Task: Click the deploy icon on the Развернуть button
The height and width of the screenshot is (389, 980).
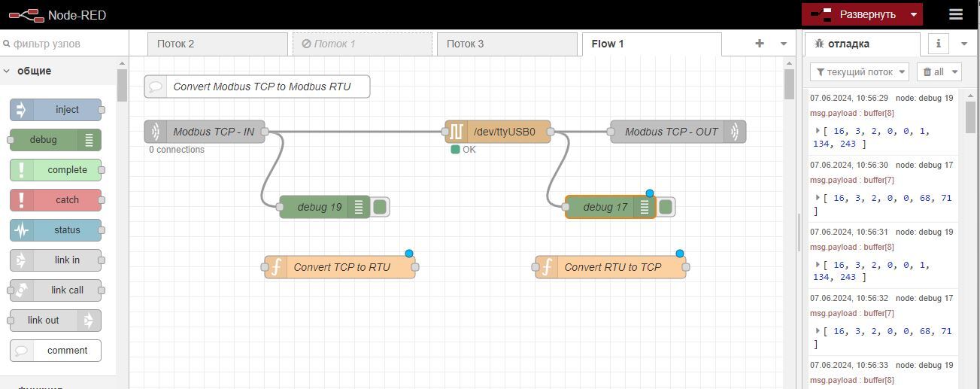Action: tap(821, 14)
